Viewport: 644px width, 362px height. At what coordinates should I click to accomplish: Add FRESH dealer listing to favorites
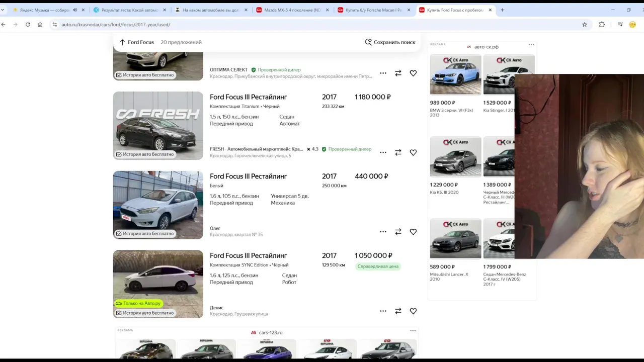click(x=413, y=152)
